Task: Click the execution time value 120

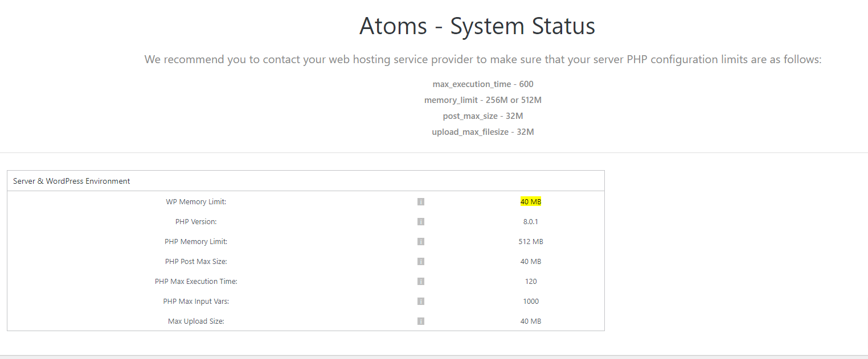Action: (531, 281)
